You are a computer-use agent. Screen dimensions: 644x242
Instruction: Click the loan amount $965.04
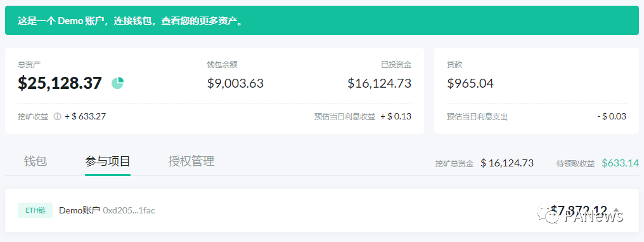(470, 83)
